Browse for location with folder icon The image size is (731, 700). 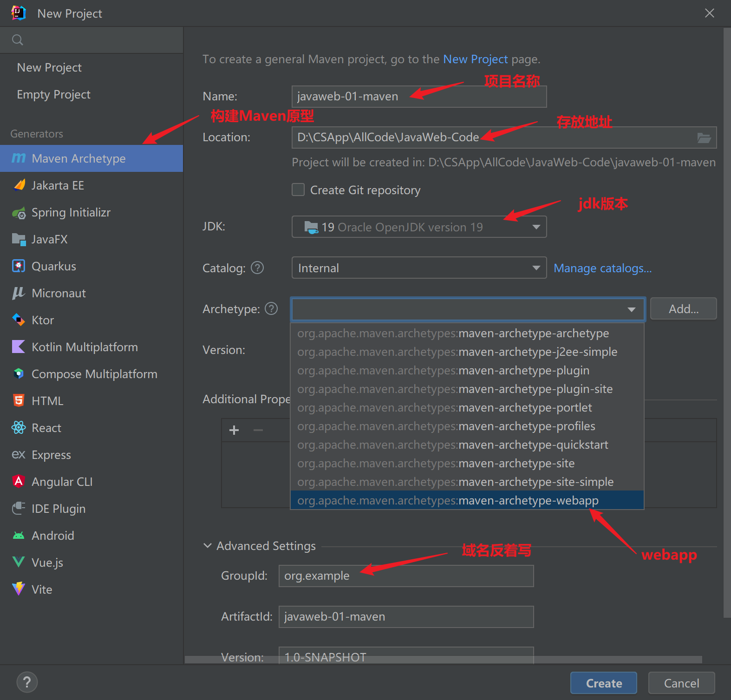705,138
